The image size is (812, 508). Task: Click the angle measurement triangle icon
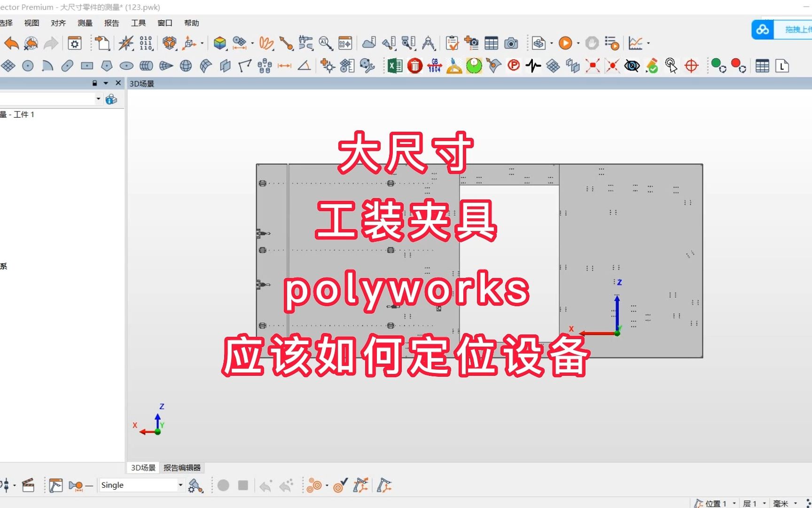(304, 66)
